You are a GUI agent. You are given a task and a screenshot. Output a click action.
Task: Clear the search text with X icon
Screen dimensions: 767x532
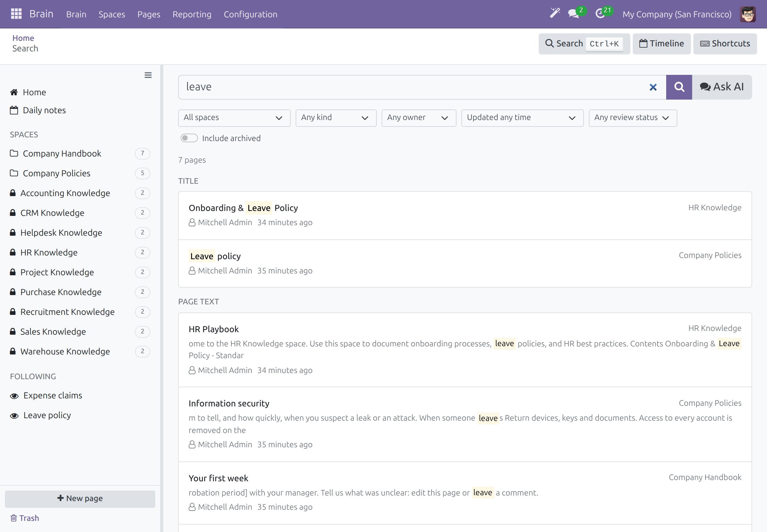pyautogui.click(x=653, y=87)
